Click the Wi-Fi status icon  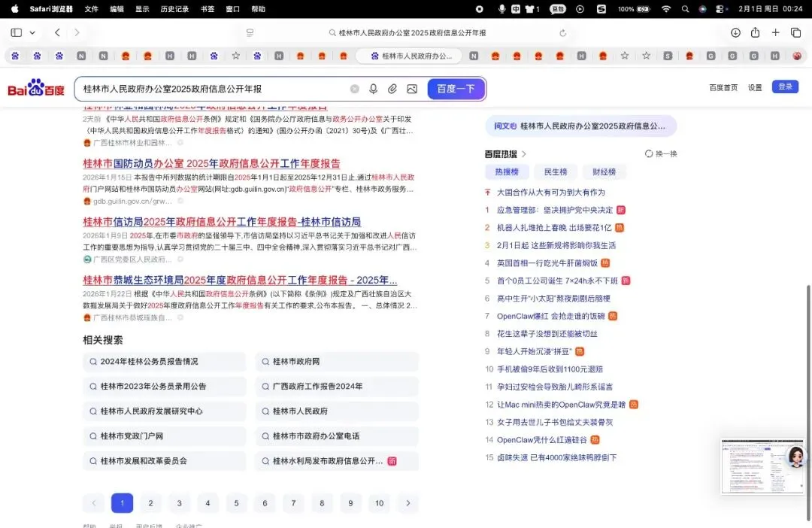666,9
